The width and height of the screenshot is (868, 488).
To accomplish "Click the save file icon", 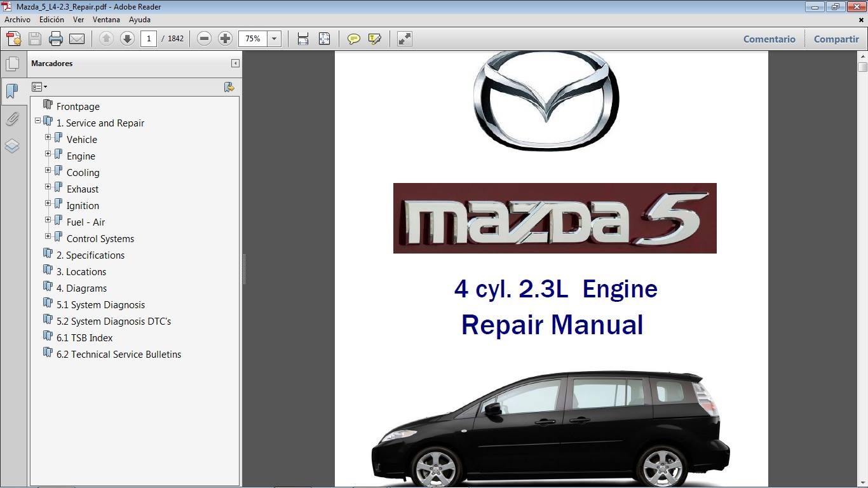I will click(35, 39).
